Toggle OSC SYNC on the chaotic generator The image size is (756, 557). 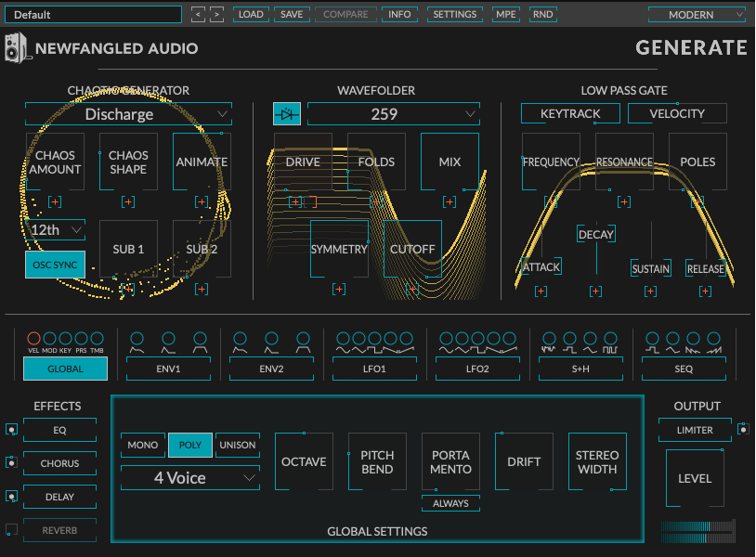coord(53,265)
